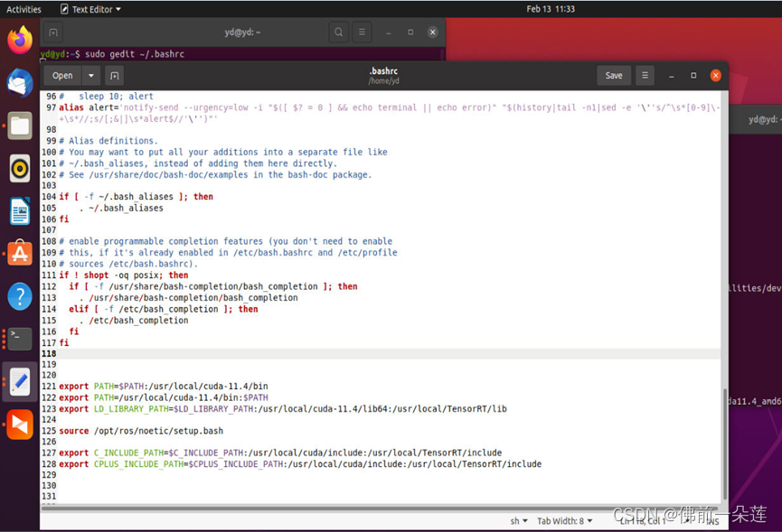782x532 pixels.
Task: Click the source /opt/ros/noetic/setup.bash line
Action: coord(141,431)
